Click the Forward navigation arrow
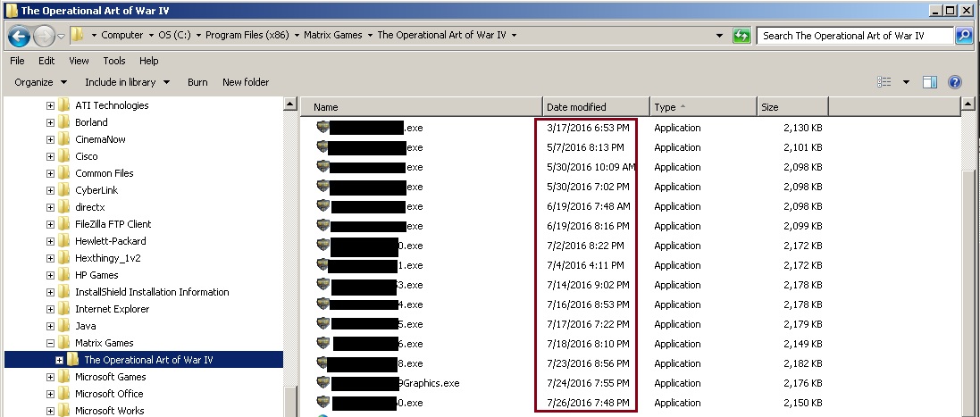Screen dimensions: 980x417 coord(44,37)
